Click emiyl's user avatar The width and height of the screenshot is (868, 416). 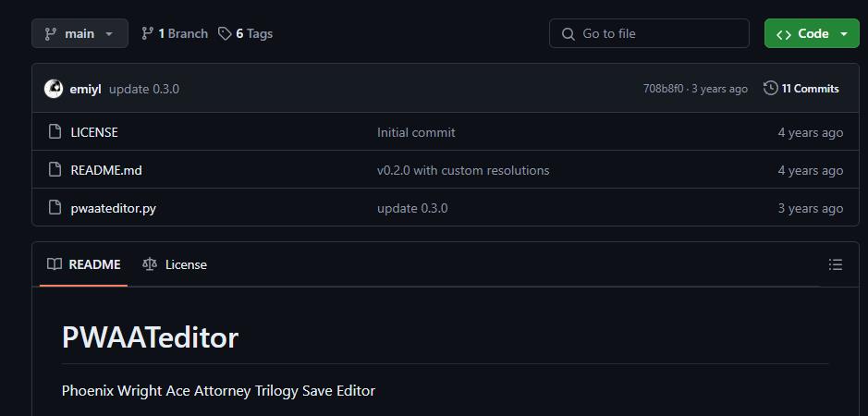54,89
